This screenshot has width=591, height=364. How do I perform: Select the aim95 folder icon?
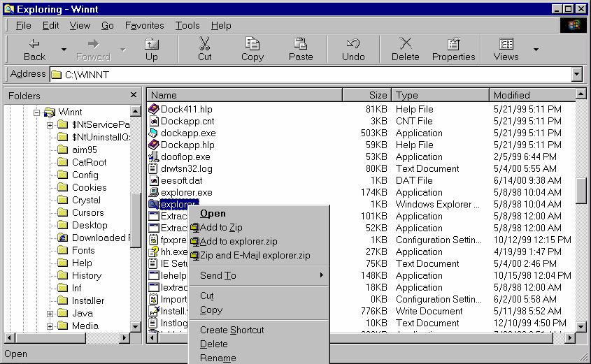62,150
